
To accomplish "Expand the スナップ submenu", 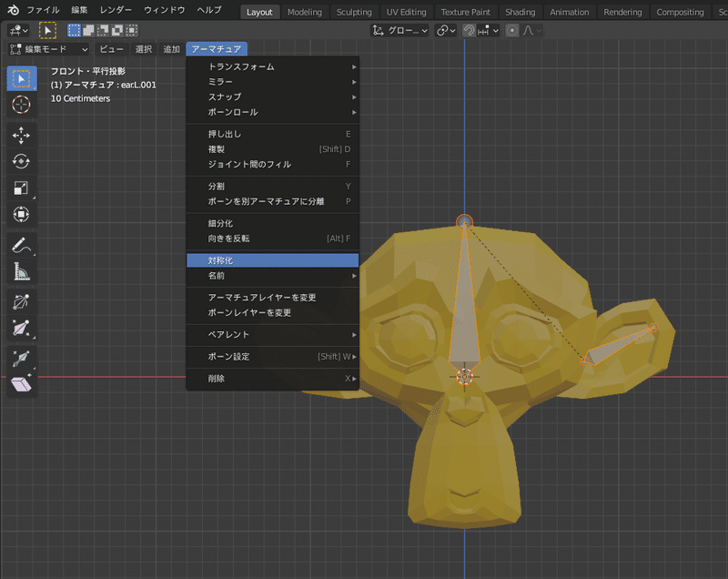I will 272,97.
